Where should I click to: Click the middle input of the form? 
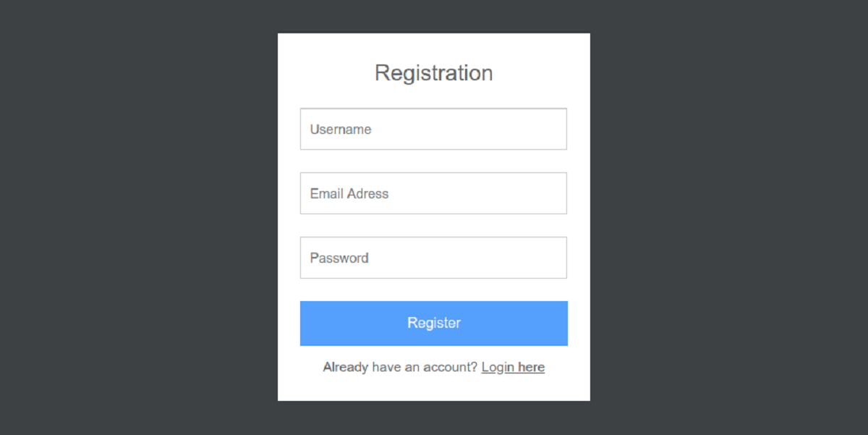coord(433,193)
